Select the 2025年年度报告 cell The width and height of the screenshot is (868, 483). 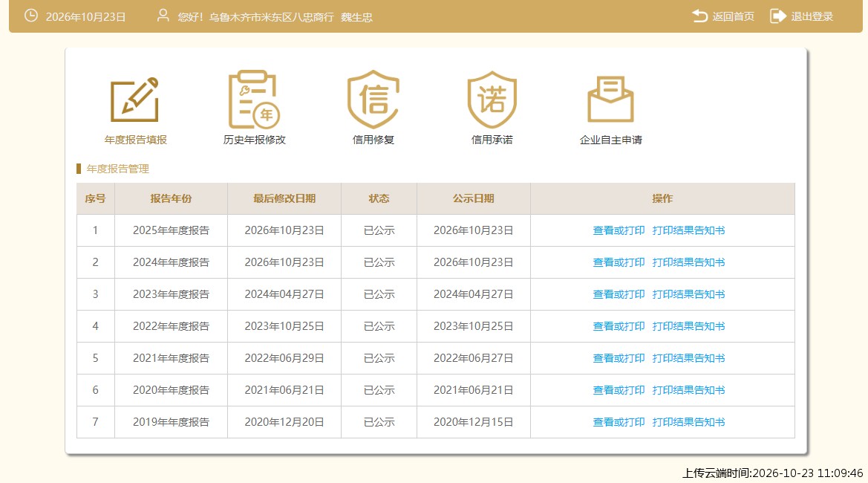(x=171, y=230)
